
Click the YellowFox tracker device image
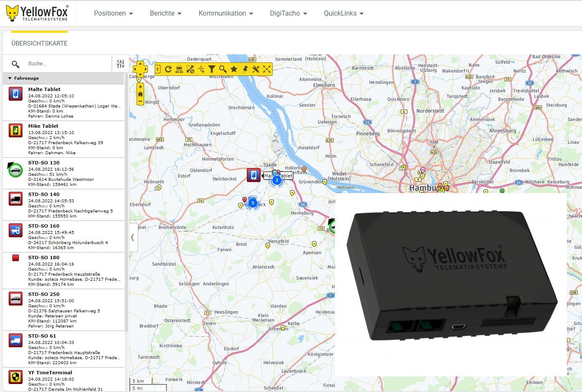pyautogui.click(x=452, y=276)
